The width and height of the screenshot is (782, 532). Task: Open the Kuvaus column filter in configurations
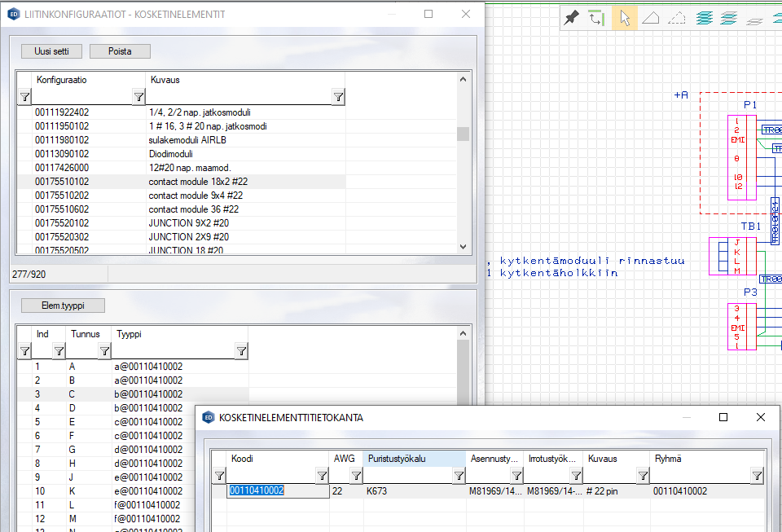click(x=338, y=97)
